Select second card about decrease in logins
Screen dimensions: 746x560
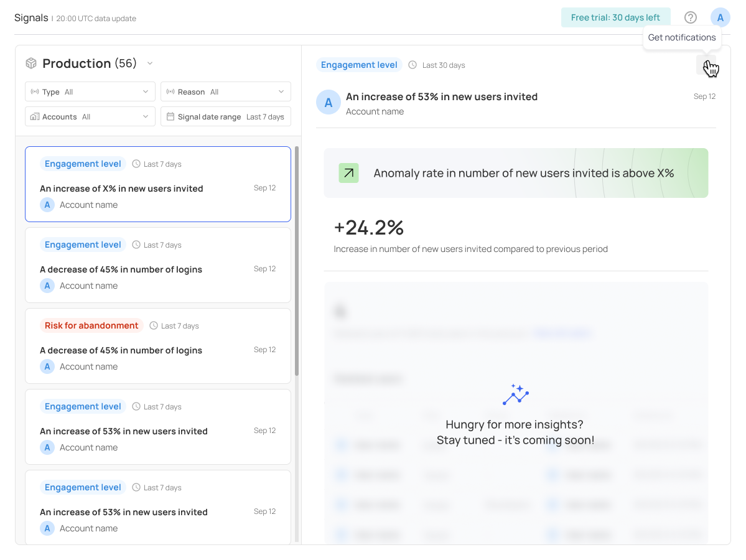[158, 265]
